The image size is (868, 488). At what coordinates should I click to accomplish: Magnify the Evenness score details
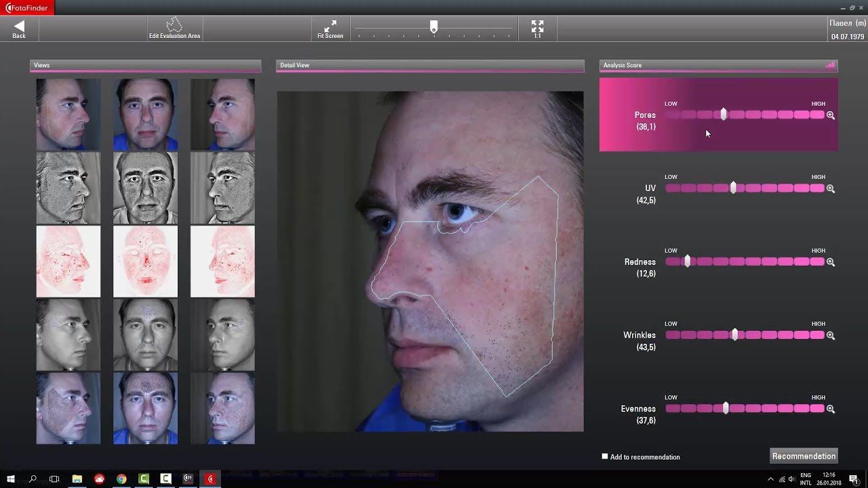pos(831,409)
